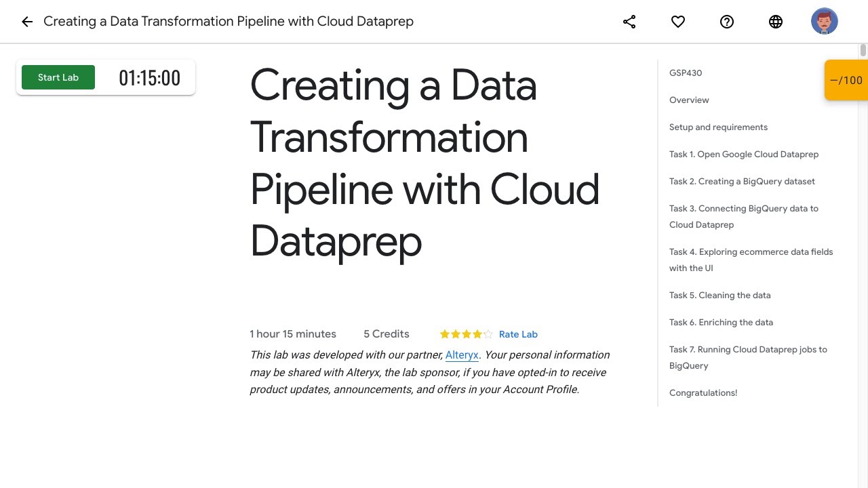Go to Setup and requirements

click(718, 127)
